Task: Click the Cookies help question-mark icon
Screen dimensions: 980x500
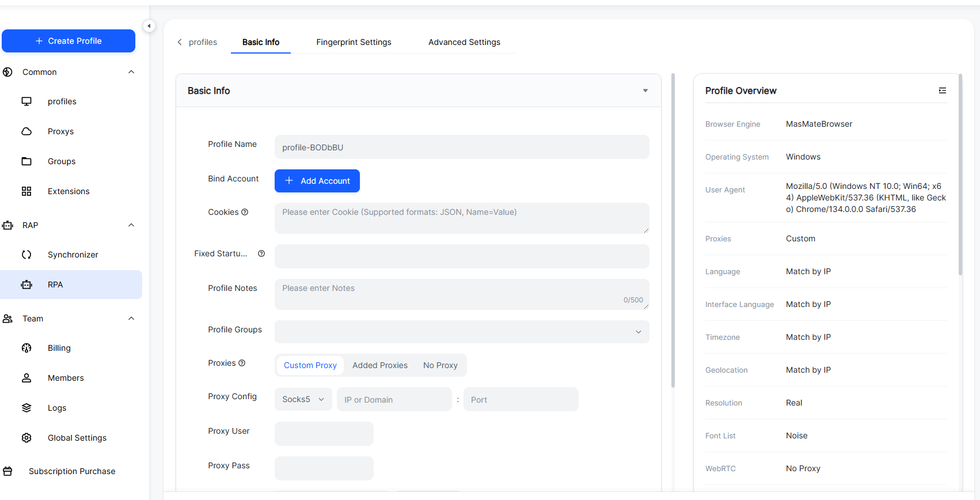Action: point(245,212)
